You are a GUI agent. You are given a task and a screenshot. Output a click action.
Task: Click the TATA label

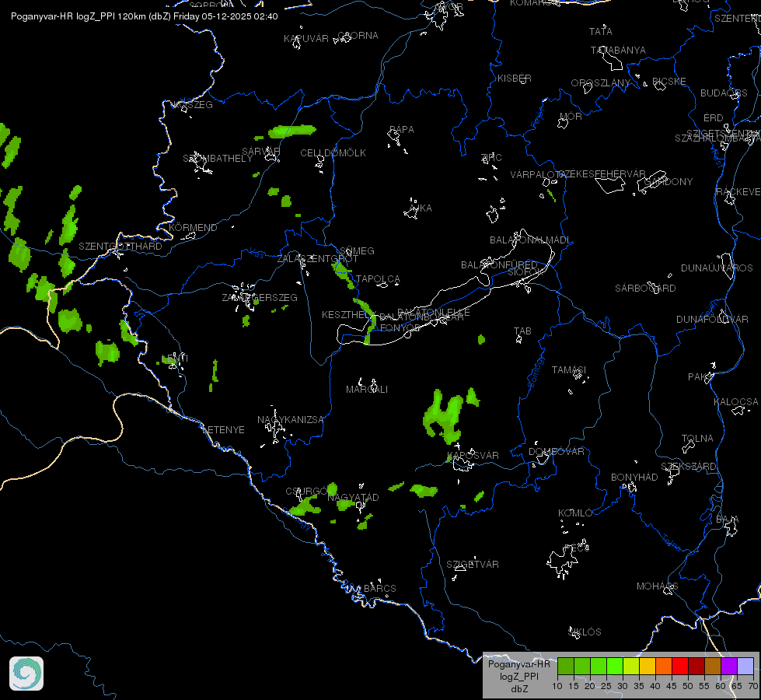click(x=600, y=32)
